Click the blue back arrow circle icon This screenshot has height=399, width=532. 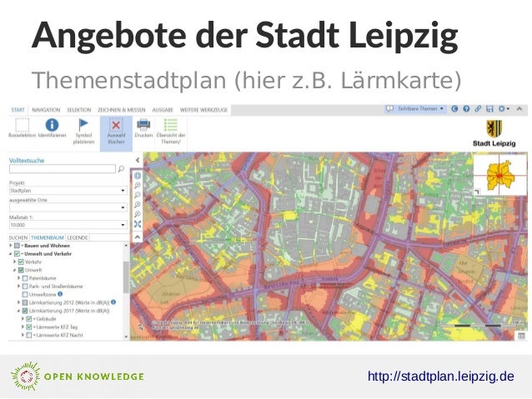coord(454,109)
